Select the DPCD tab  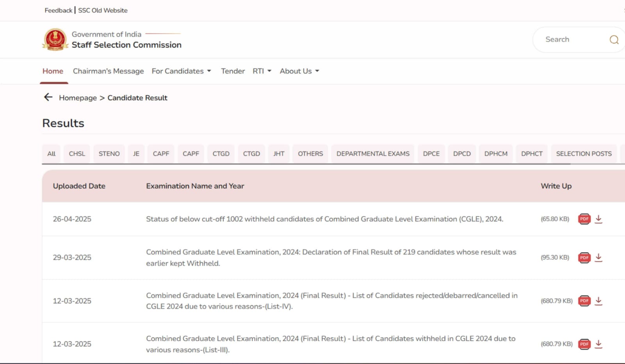click(462, 154)
